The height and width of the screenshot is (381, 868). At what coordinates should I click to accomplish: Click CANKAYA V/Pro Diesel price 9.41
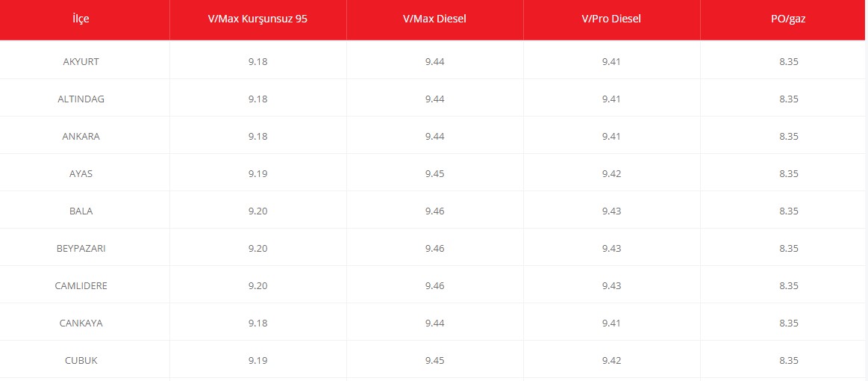pos(612,323)
